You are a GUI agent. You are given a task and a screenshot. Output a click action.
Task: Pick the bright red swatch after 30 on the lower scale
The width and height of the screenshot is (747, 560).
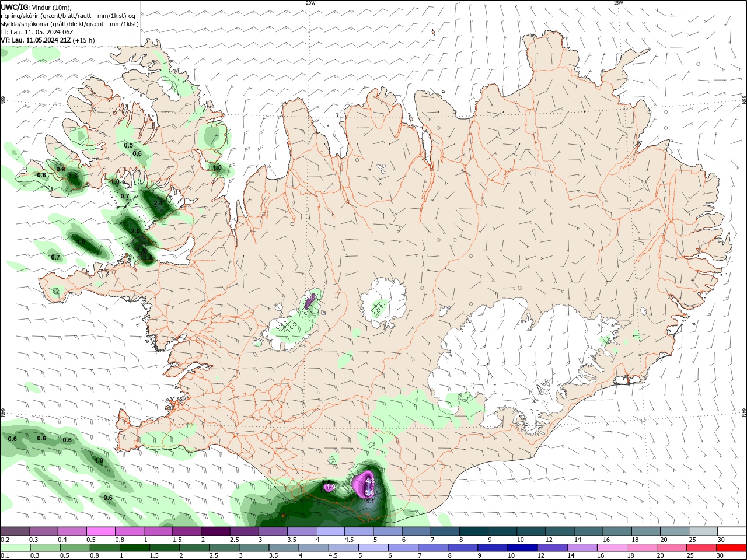point(732,548)
